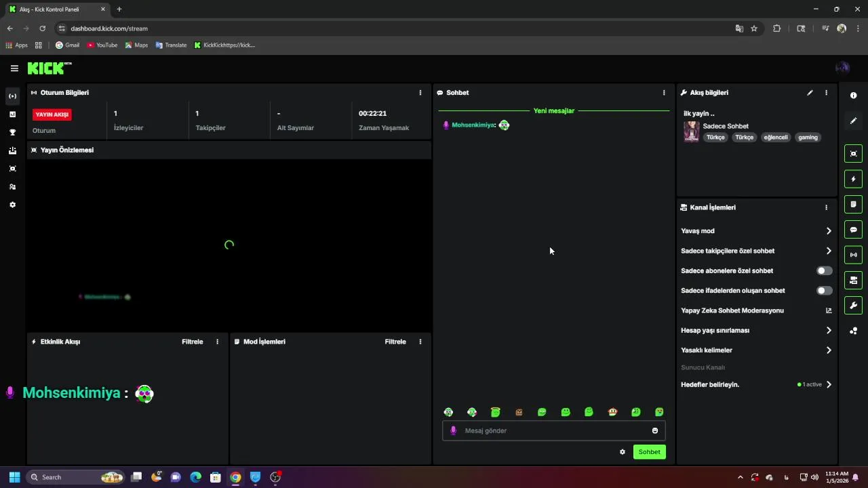The height and width of the screenshot is (488, 868).
Task: Open Etkinlik Akışı three-dot menu
Action: [217, 342]
